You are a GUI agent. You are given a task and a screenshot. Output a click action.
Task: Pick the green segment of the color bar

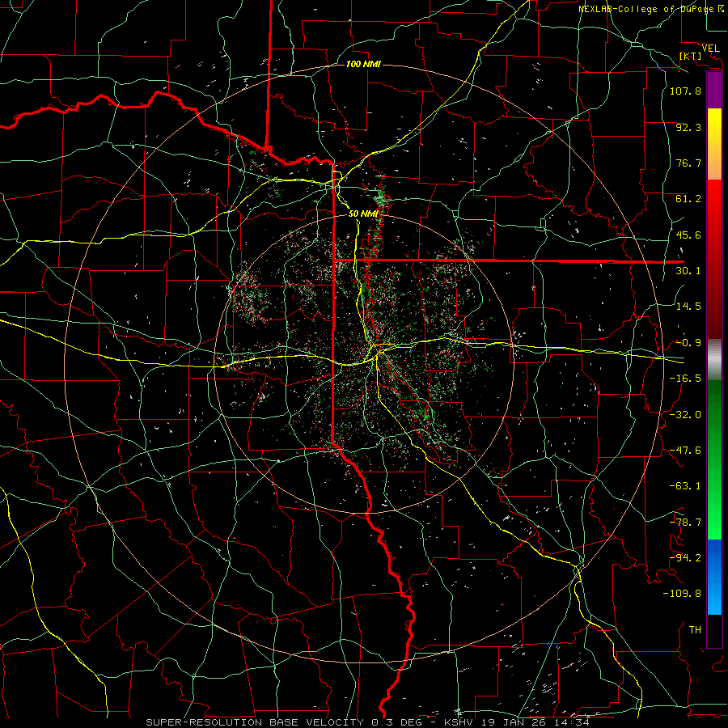coord(714,460)
